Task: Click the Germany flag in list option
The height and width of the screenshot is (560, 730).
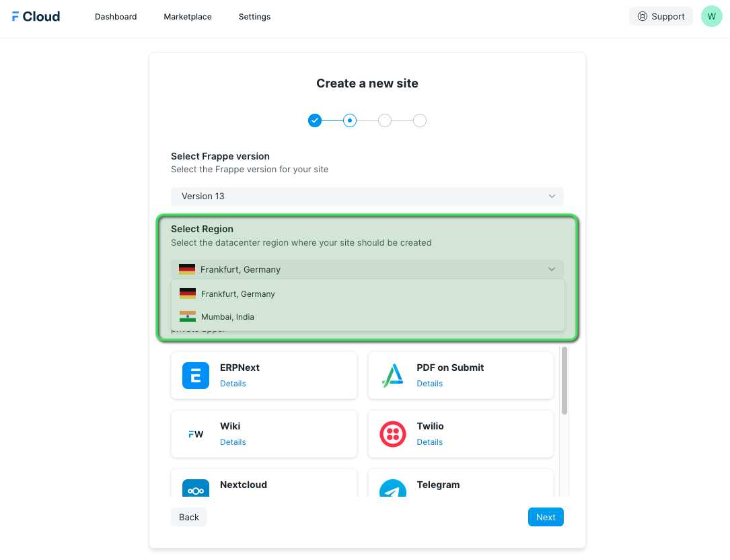Action: point(188,294)
